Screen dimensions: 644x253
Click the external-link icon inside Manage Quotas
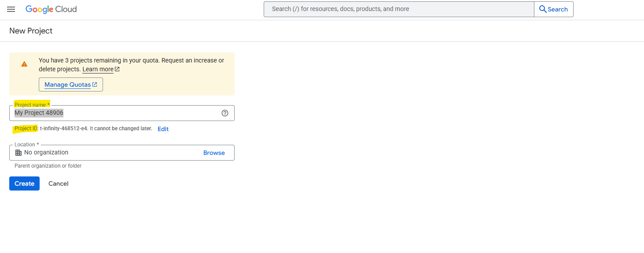(x=95, y=84)
